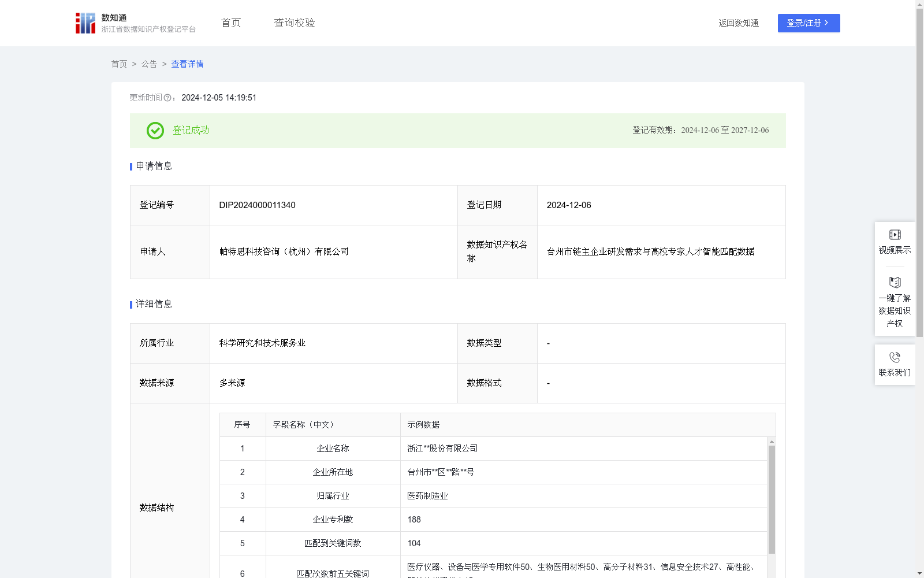Click the page scrollbar up arrow
This screenshot has width=924, height=578.
coord(919,4)
